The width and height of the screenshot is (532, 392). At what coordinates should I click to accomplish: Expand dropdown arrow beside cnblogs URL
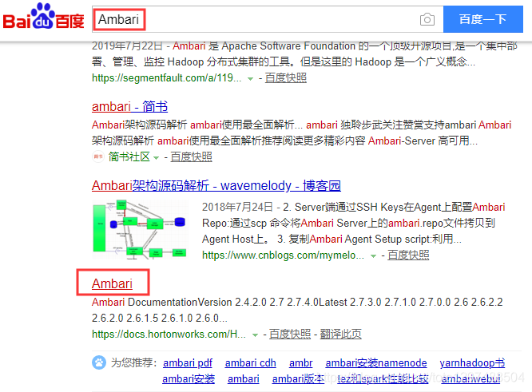373,256
